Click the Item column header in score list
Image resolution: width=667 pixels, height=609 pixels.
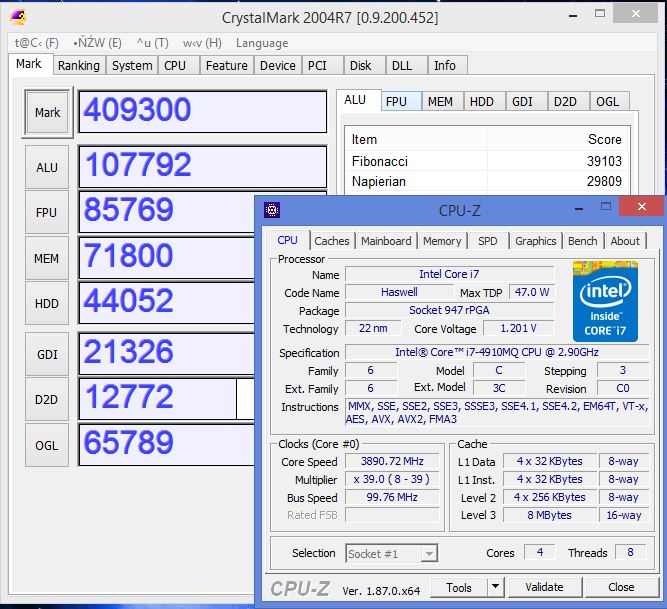[x=416, y=139]
